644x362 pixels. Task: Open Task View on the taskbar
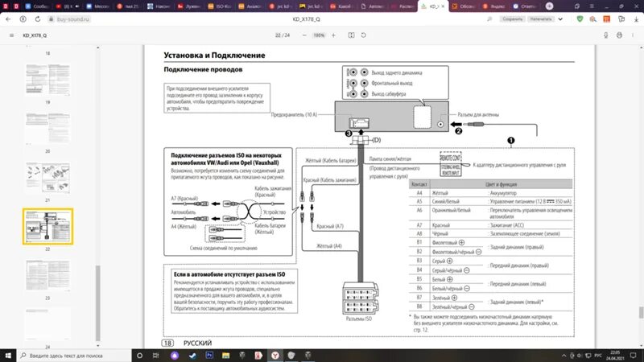pyautogui.click(x=155, y=356)
